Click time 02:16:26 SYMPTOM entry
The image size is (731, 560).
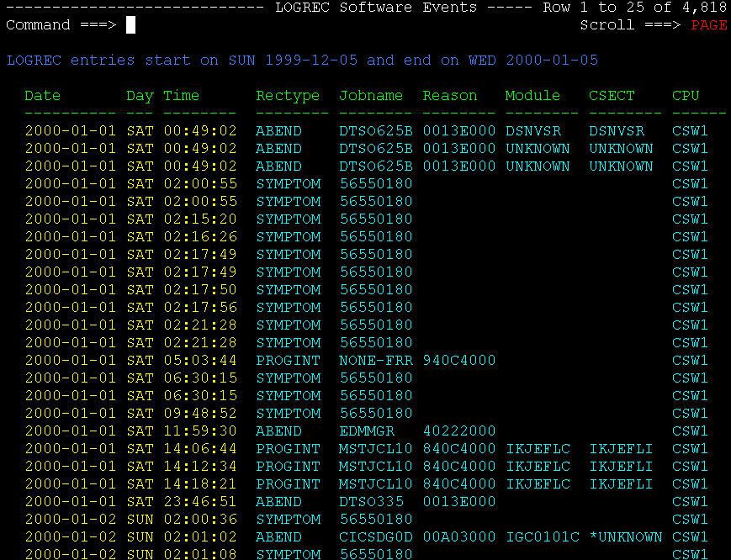200,236
